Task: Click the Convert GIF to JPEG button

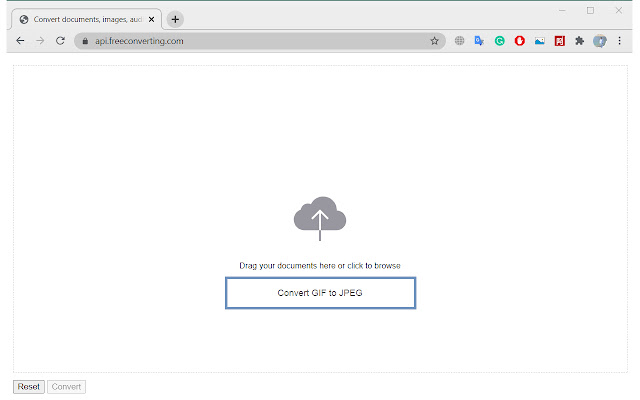Action: [320, 293]
